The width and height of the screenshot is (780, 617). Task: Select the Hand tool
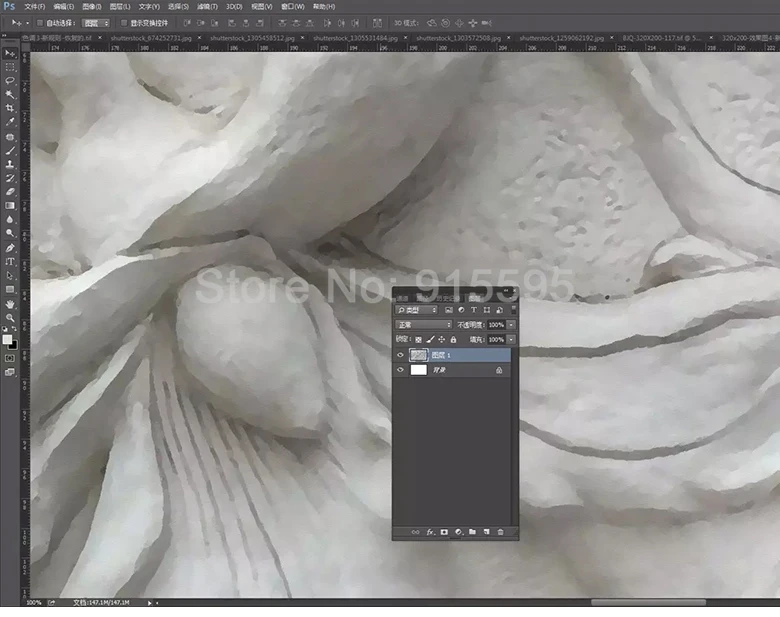pos(10,304)
